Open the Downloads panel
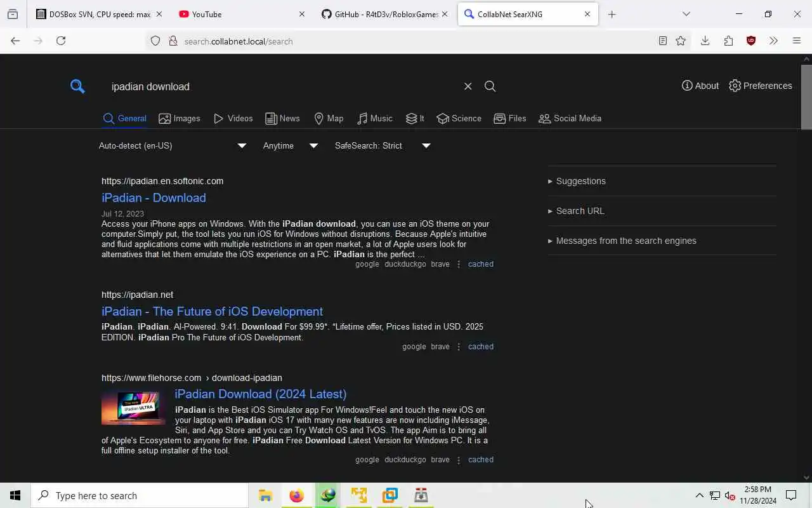The height and width of the screenshot is (508, 812). (705, 41)
